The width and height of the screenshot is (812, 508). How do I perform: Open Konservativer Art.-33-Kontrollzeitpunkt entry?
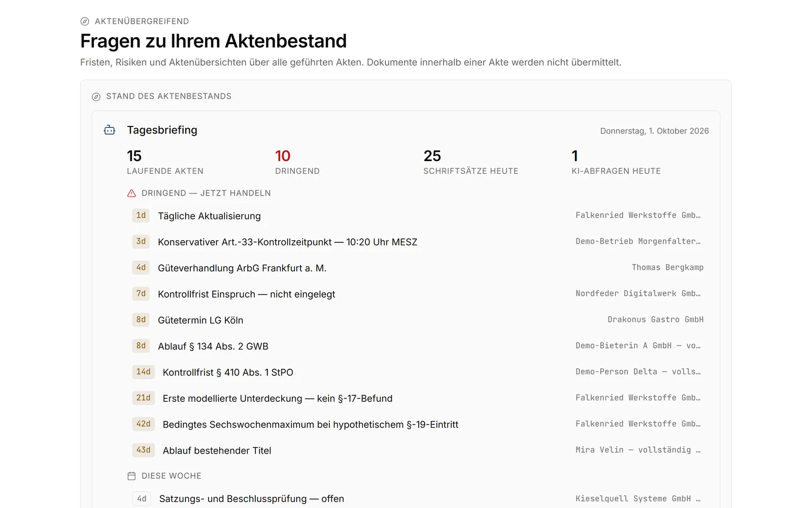[418, 242]
